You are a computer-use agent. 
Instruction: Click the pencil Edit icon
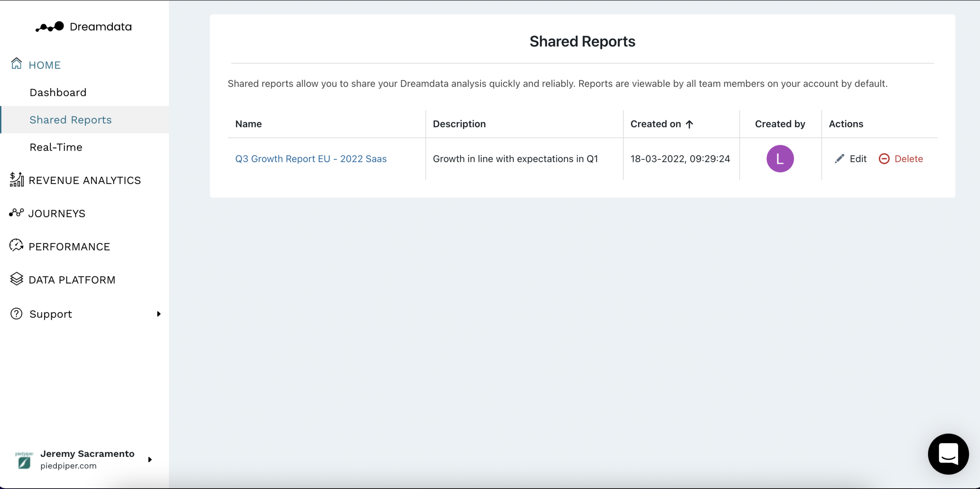pos(839,159)
